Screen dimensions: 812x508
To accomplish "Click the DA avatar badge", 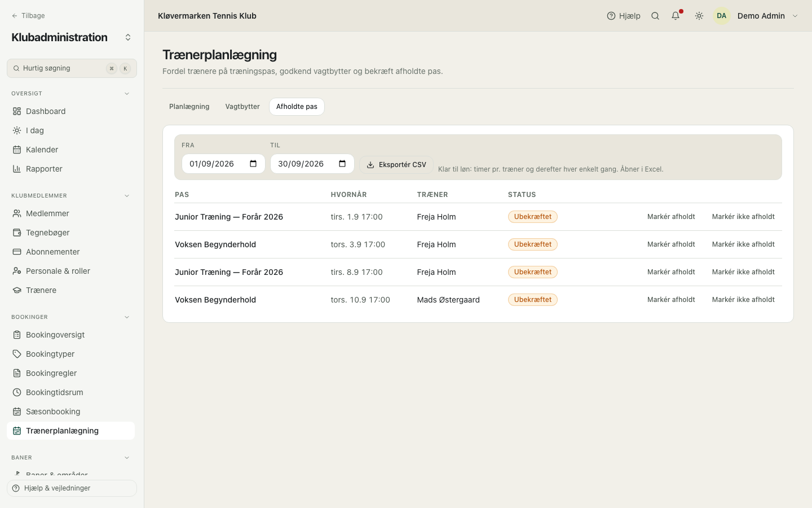I will 722,16.
